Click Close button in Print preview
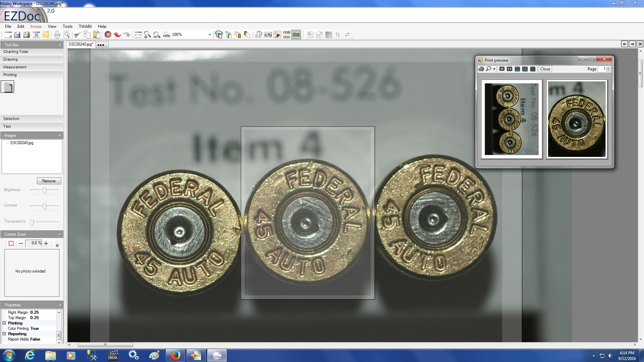 [x=545, y=69]
